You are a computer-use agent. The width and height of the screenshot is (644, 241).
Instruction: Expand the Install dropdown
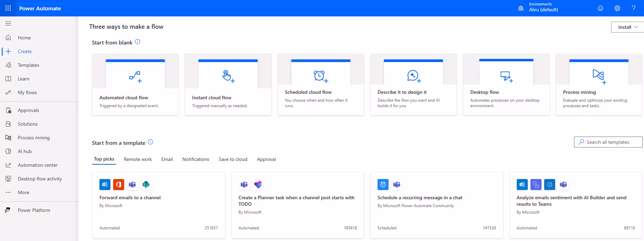(x=628, y=27)
